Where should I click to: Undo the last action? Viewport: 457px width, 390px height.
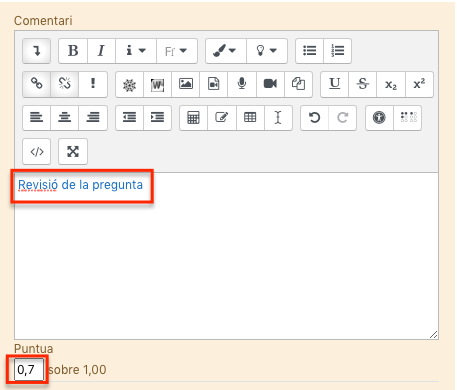click(314, 118)
